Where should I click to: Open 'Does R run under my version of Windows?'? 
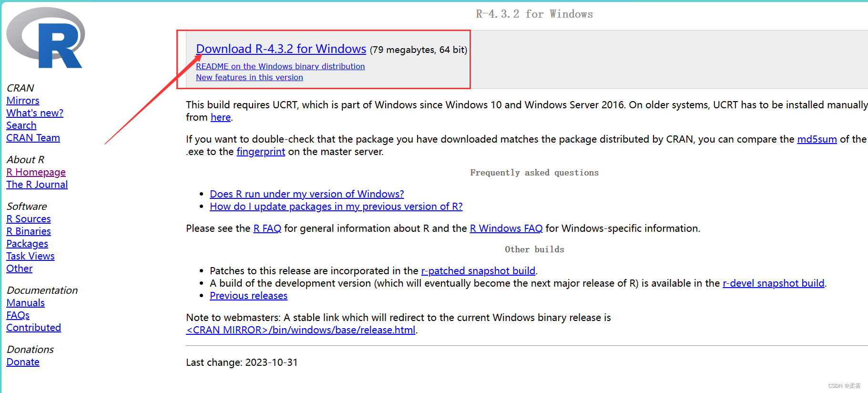coord(307,194)
